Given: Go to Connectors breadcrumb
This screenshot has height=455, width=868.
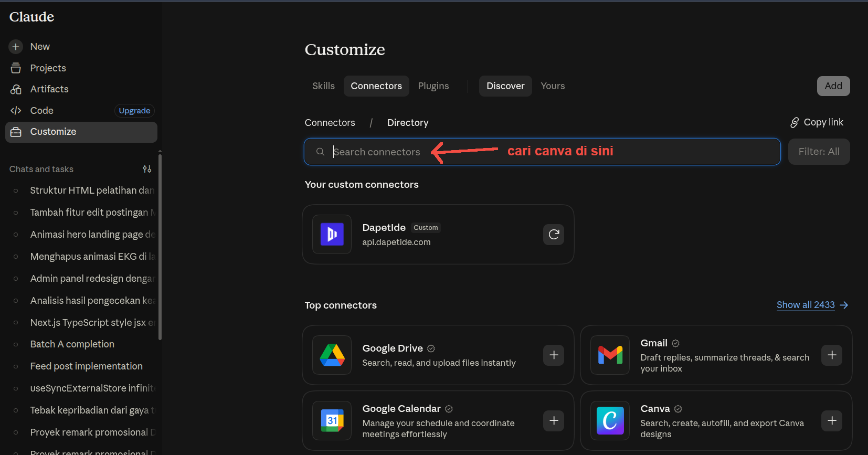Looking at the screenshot, I should [x=330, y=123].
